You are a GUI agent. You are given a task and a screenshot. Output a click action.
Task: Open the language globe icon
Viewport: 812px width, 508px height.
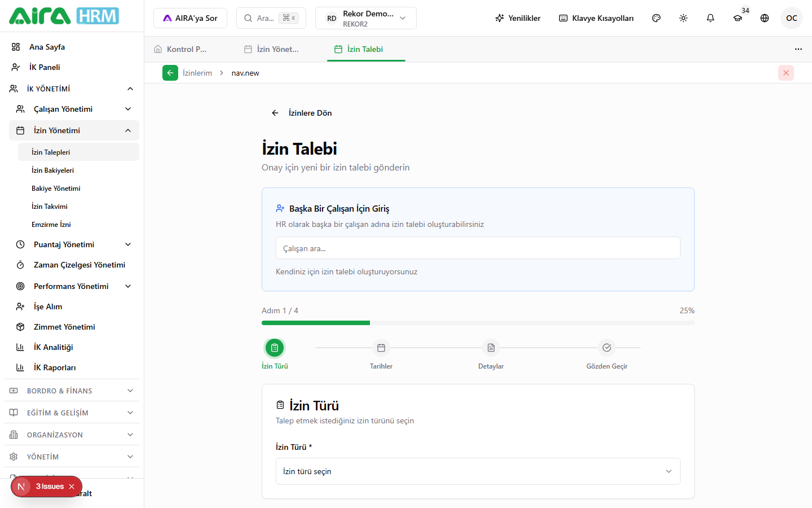click(765, 18)
